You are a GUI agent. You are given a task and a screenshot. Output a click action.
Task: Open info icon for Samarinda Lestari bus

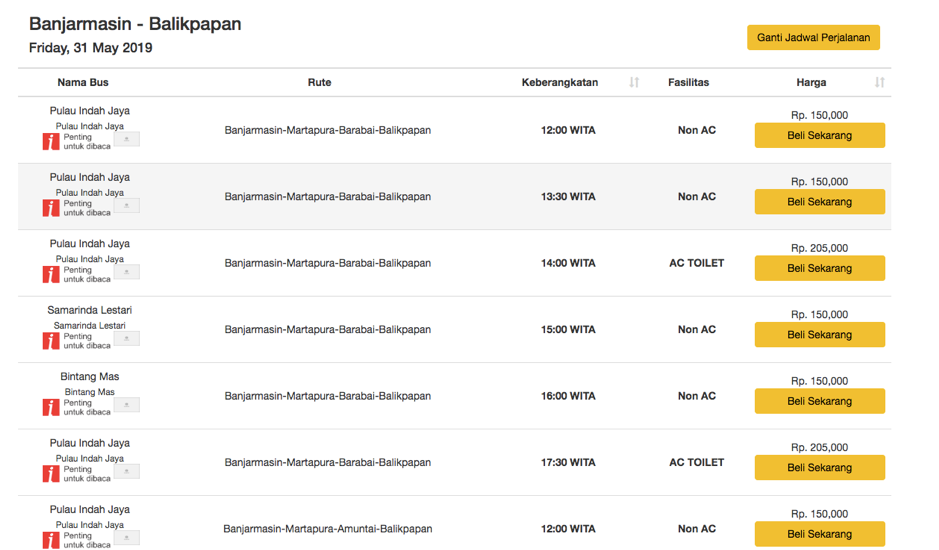[51, 340]
